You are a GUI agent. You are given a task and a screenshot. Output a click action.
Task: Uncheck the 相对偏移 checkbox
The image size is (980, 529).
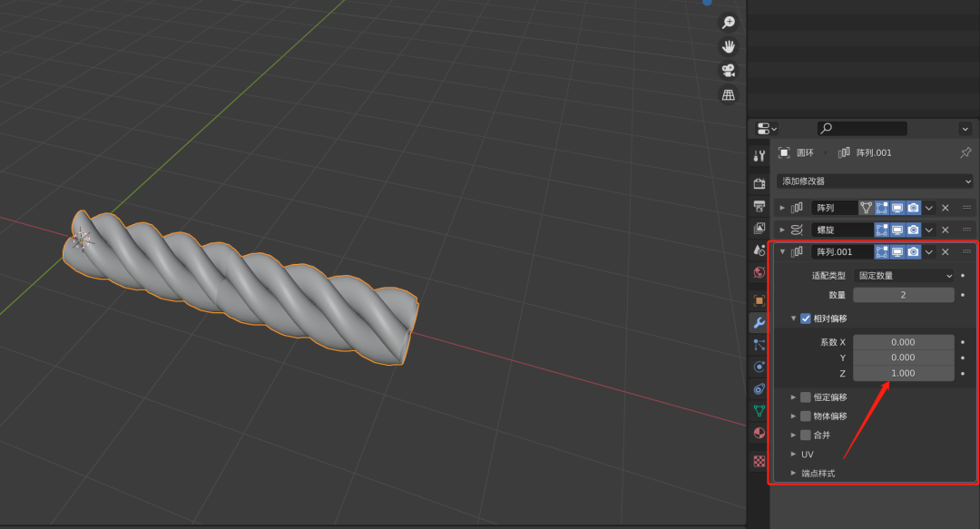pyautogui.click(x=806, y=318)
